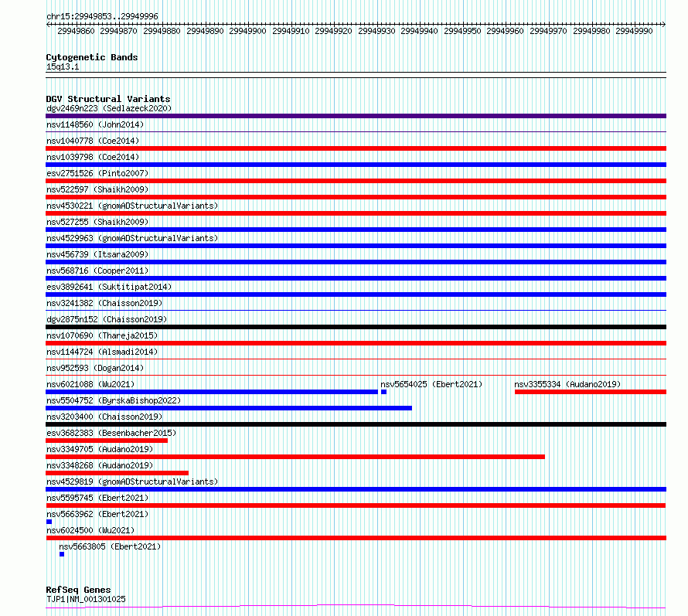The image size is (688, 616).
Task: Click the blue nsv5504752 variant bar
Action: (x=229, y=408)
